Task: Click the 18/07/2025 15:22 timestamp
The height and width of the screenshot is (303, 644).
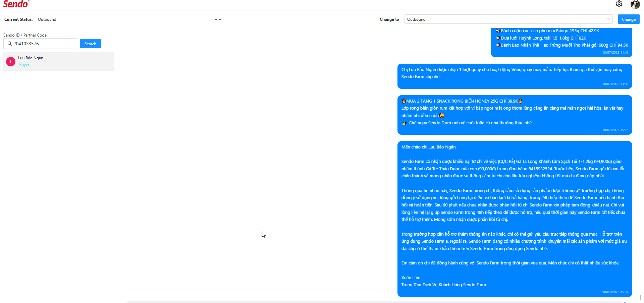Action: point(615,130)
